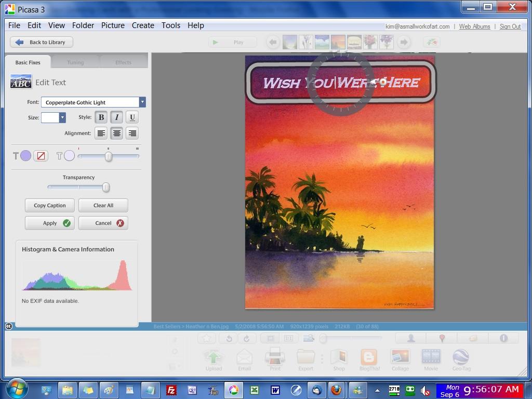
Task: Open the View menu
Action: click(x=56, y=25)
